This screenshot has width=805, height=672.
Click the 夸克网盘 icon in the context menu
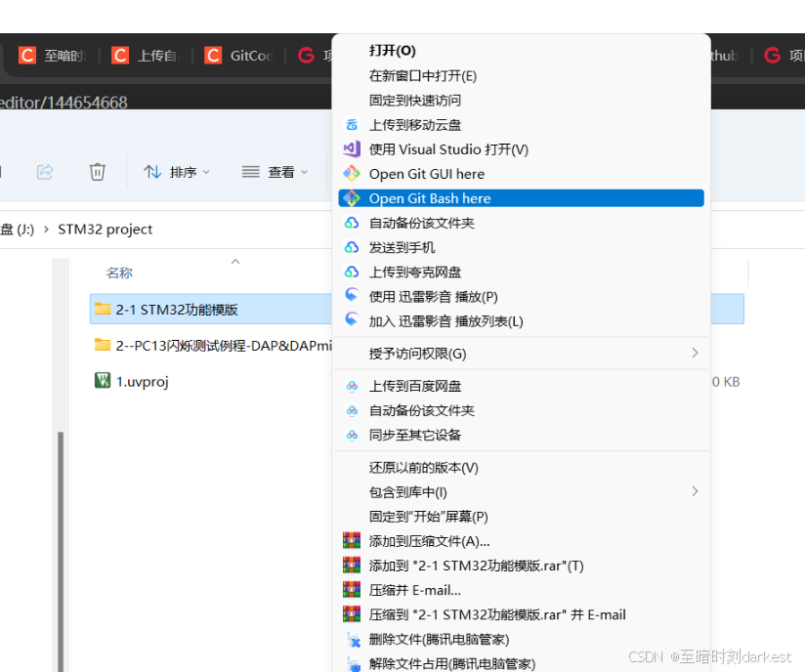(x=353, y=272)
